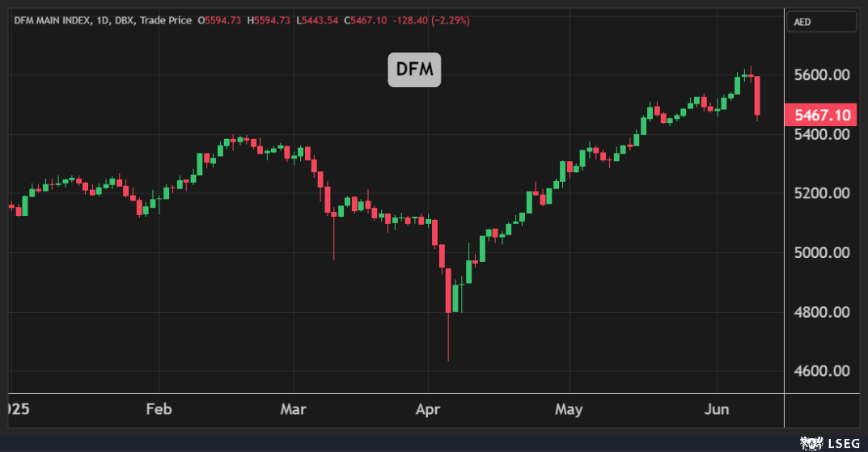Image resolution: width=868 pixels, height=452 pixels.
Task: Select the Apr marker on time axis
Action: click(x=428, y=409)
